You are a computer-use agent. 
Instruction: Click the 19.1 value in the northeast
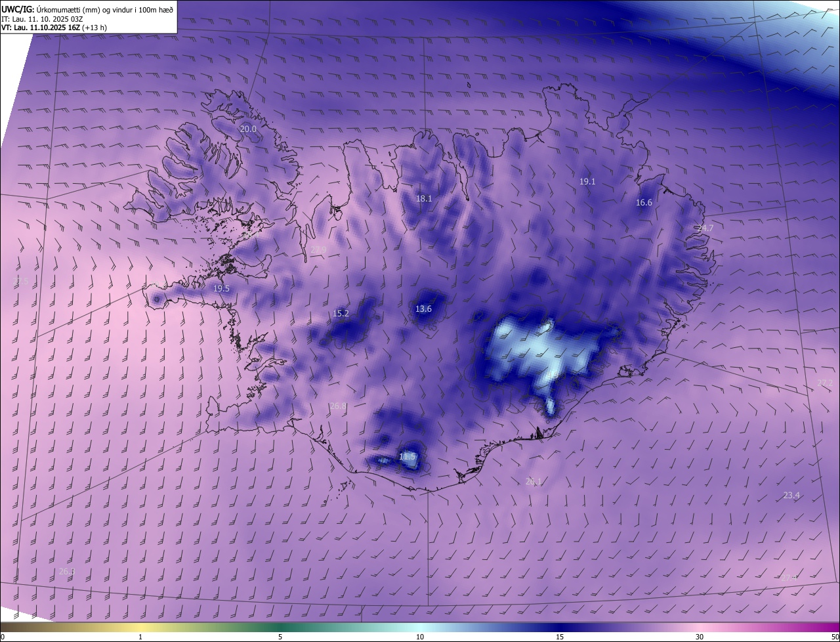tap(587, 181)
